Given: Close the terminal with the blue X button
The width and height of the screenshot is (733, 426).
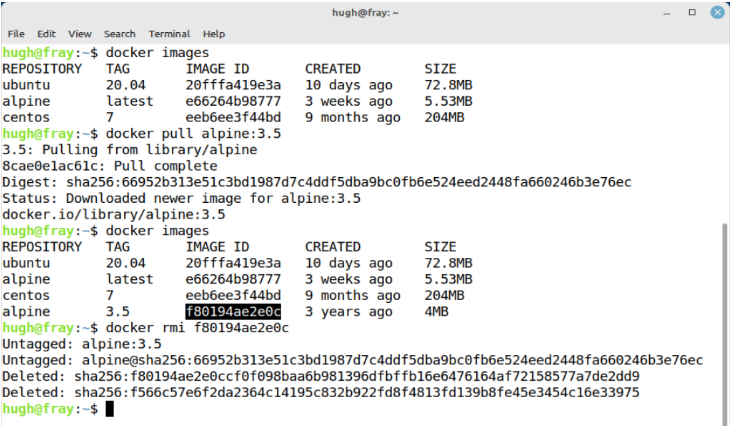Looking at the screenshot, I should coord(717,12).
